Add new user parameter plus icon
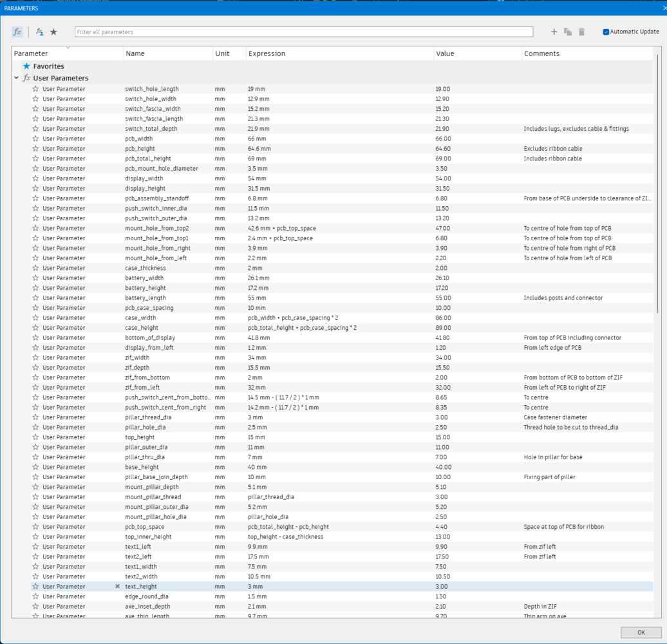Screen dimensions: 667x644 pyautogui.click(x=554, y=32)
